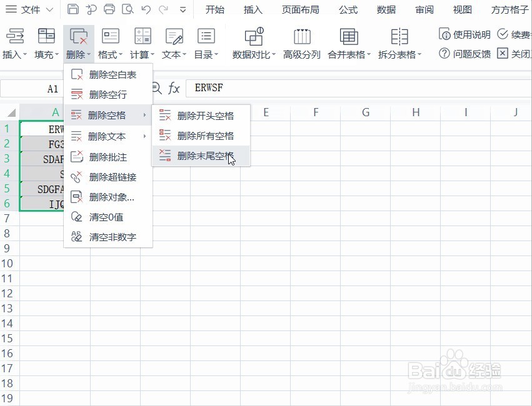Image resolution: width=532 pixels, height=406 pixels.
Task: Open the 删除空格 submenu
Action: pos(108,115)
